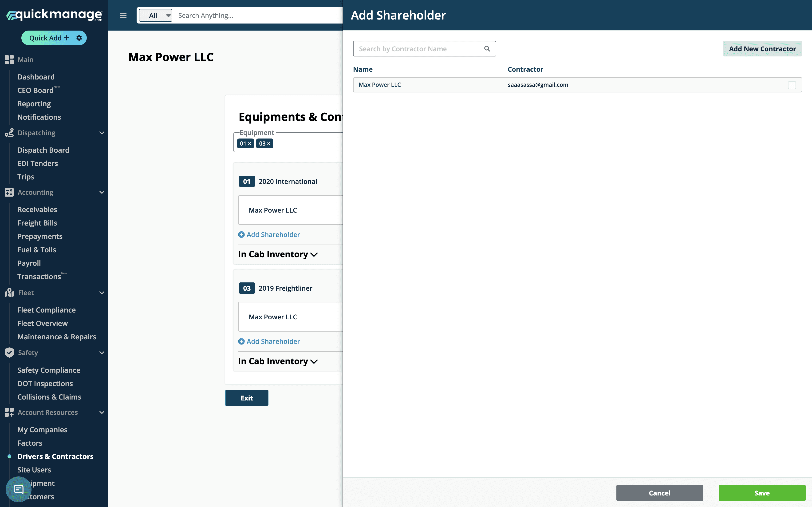This screenshot has width=812, height=507.
Task: Collapse the Accounting section chevron
Action: click(x=102, y=192)
